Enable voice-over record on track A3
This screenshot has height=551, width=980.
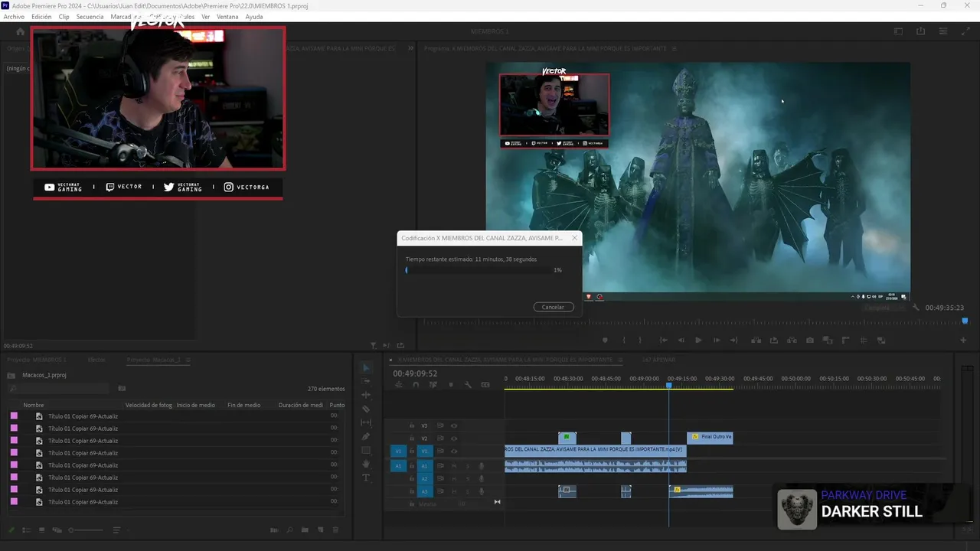[x=482, y=491]
